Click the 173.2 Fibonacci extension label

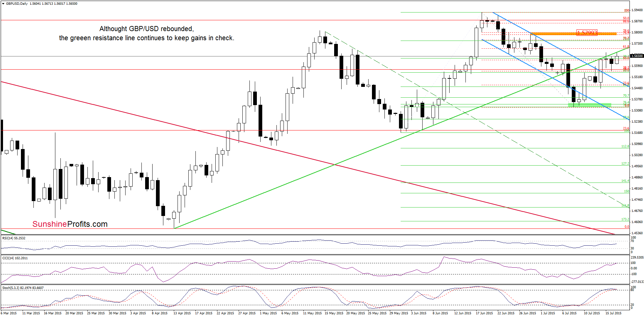pos(625,219)
